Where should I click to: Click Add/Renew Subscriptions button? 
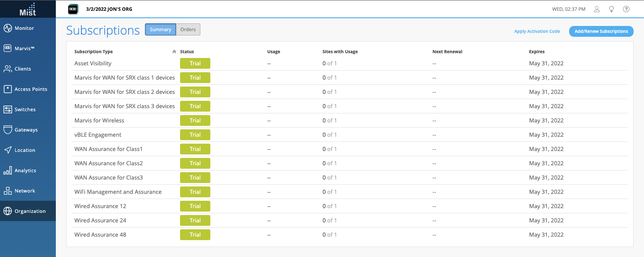point(601,31)
